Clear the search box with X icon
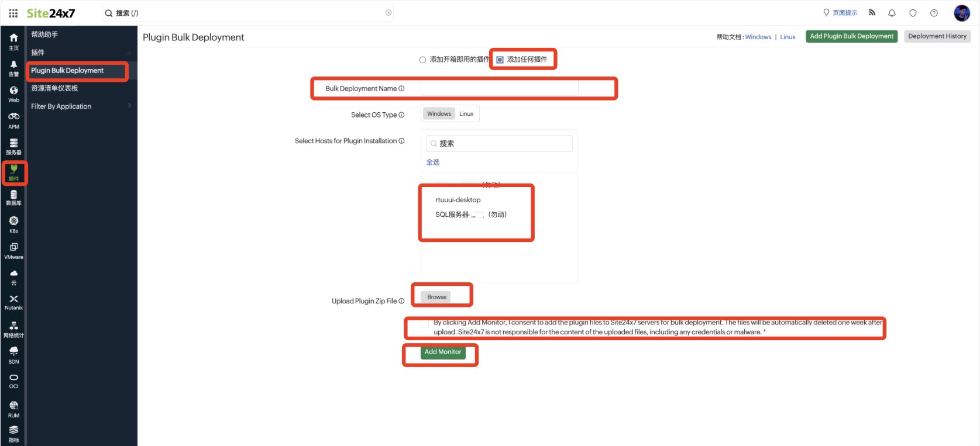The width and height of the screenshot is (980, 446). pyautogui.click(x=388, y=13)
